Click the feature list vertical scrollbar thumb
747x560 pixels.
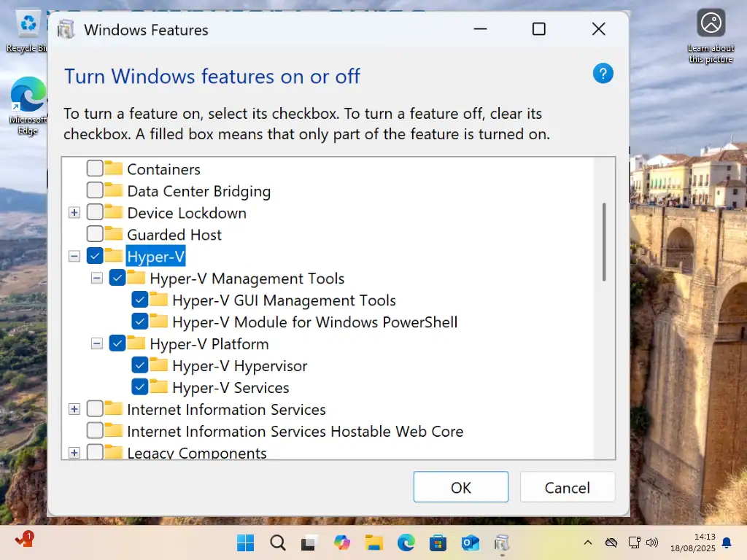point(604,242)
